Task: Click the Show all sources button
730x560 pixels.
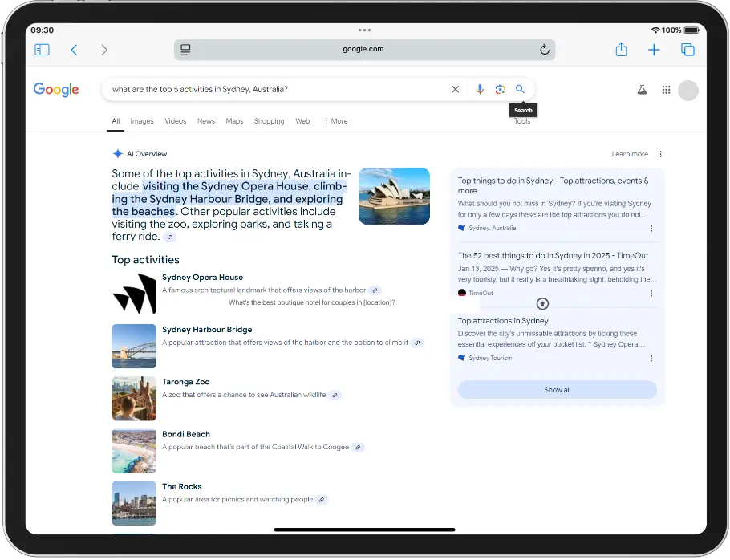Action: [x=558, y=390]
